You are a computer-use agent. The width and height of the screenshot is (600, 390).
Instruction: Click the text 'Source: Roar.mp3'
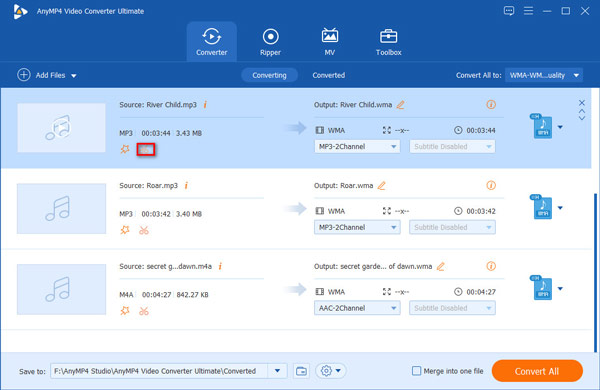point(148,186)
